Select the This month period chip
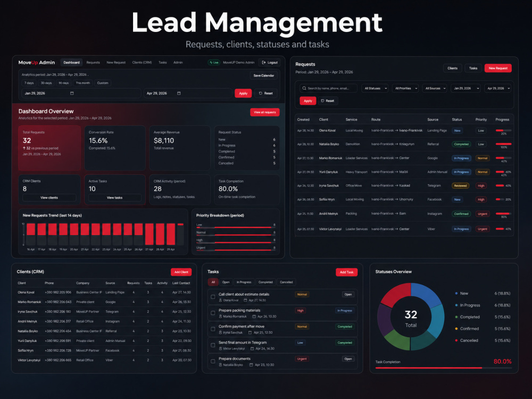The height and width of the screenshot is (399, 532). coord(83,83)
